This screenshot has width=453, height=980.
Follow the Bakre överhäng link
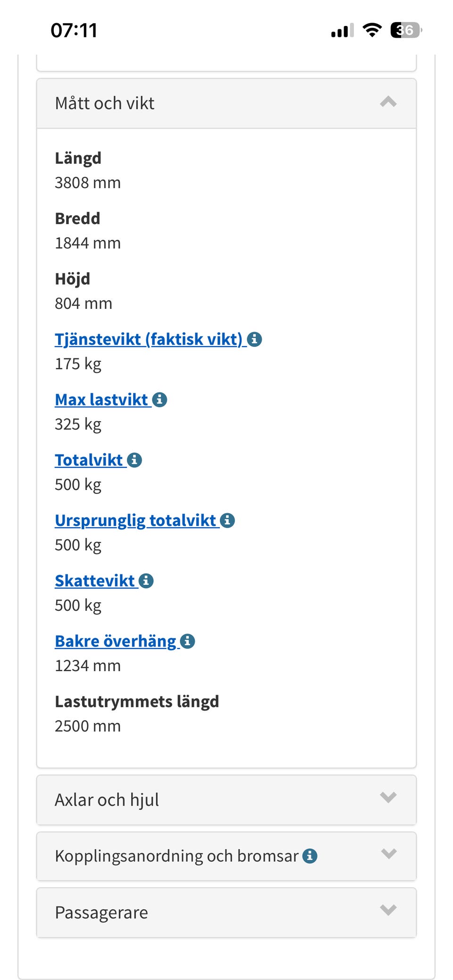click(x=116, y=641)
